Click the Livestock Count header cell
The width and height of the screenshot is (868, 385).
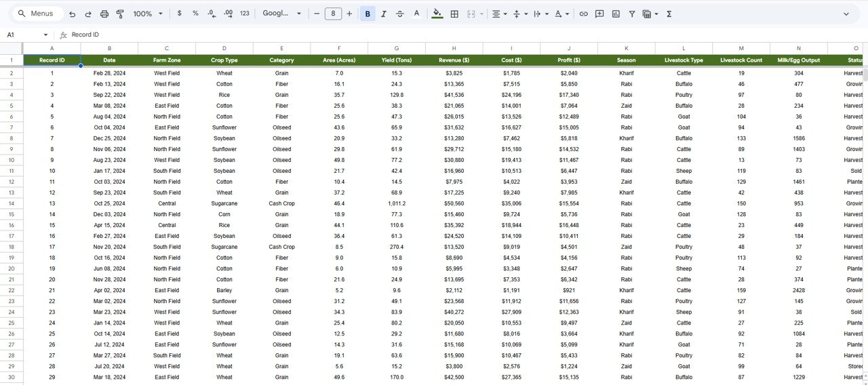741,60
